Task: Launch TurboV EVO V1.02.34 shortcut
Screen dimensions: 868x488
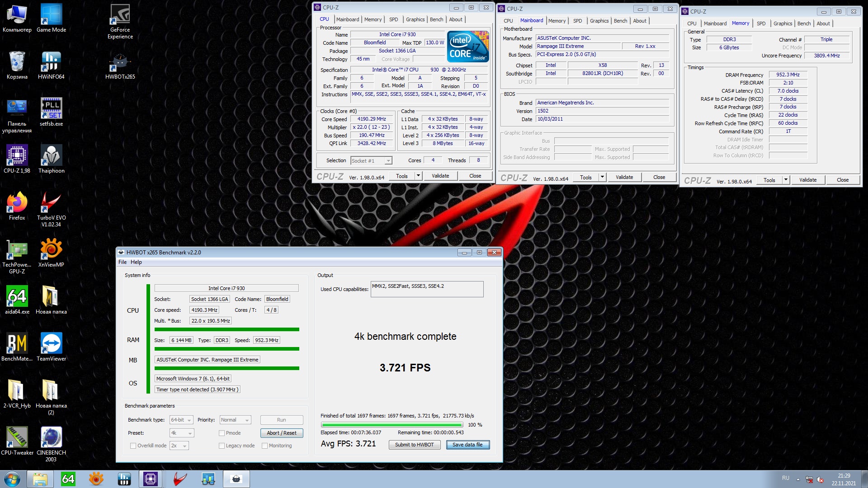Action: pyautogui.click(x=51, y=209)
